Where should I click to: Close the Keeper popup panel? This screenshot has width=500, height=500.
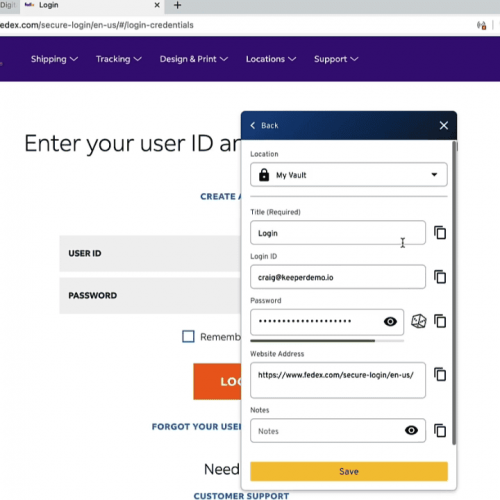(444, 125)
